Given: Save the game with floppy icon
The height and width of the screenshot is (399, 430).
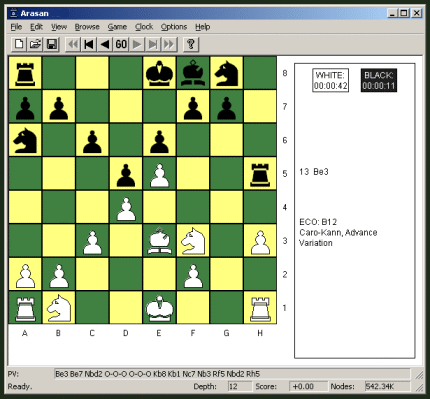Looking at the screenshot, I should [x=51, y=44].
